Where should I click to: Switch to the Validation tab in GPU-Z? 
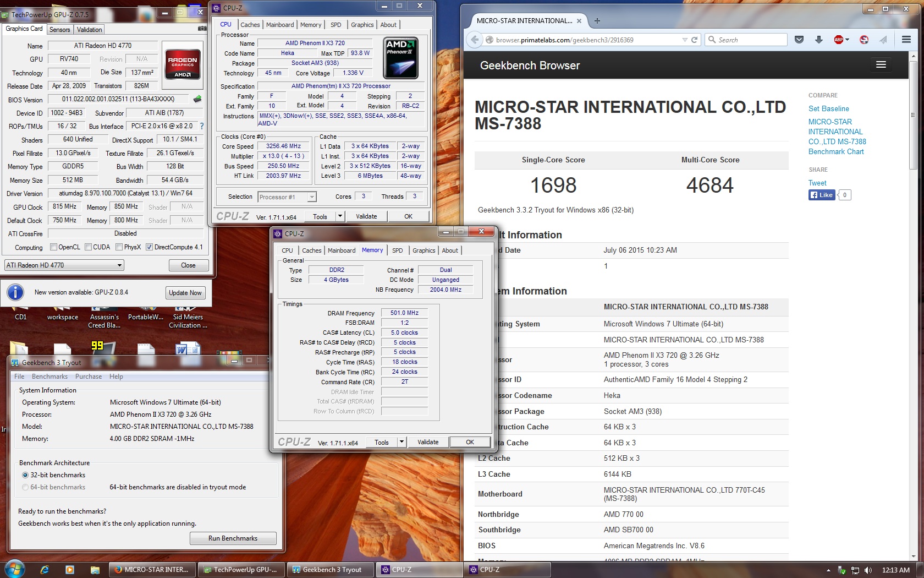tap(89, 30)
